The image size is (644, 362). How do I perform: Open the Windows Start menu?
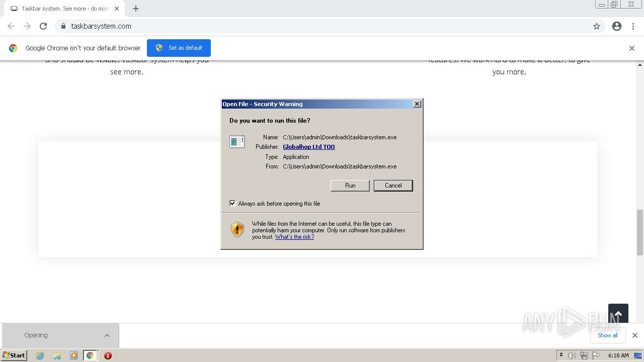(x=14, y=355)
